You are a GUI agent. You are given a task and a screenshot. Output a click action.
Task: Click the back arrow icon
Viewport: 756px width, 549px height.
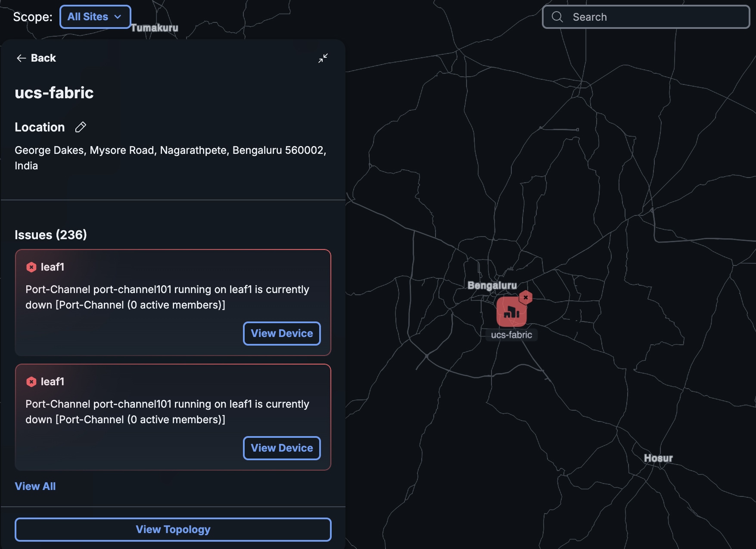point(21,58)
